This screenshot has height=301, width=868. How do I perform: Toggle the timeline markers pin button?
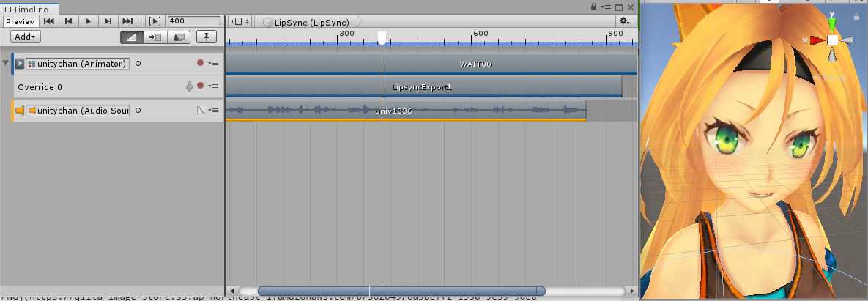point(207,37)
